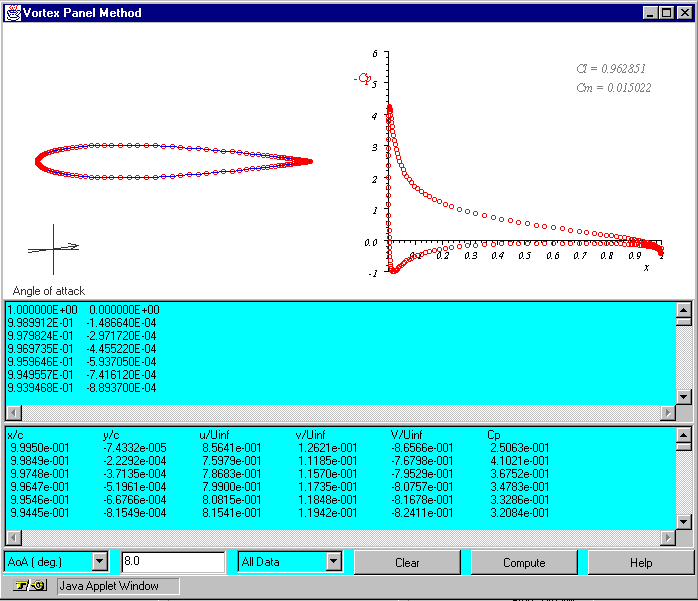Click down arrow of coordinates panel vertical scrollbar
This screenshot has height=601, width=698.
point(683,397)
